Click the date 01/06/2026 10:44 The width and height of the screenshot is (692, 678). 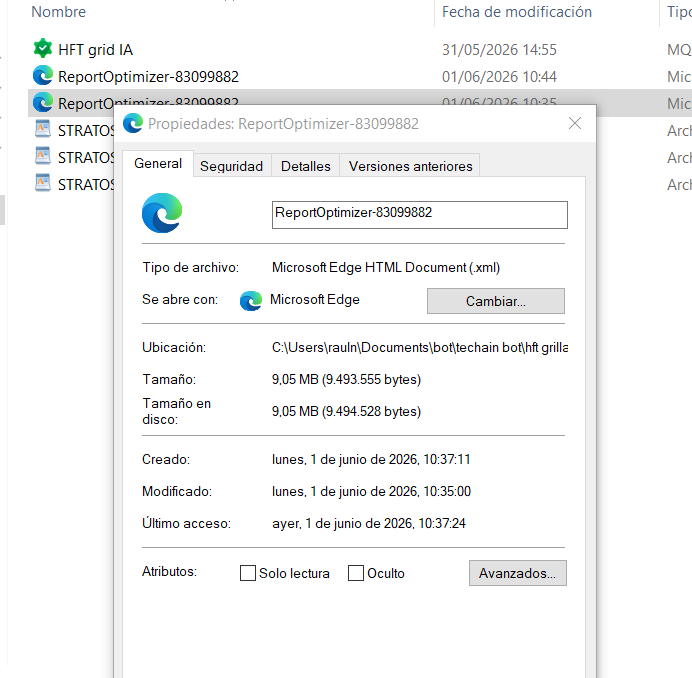coord(499,77)
